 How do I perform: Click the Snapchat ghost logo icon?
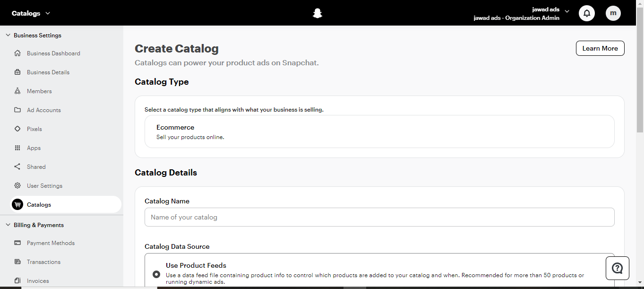pos(318,13)
